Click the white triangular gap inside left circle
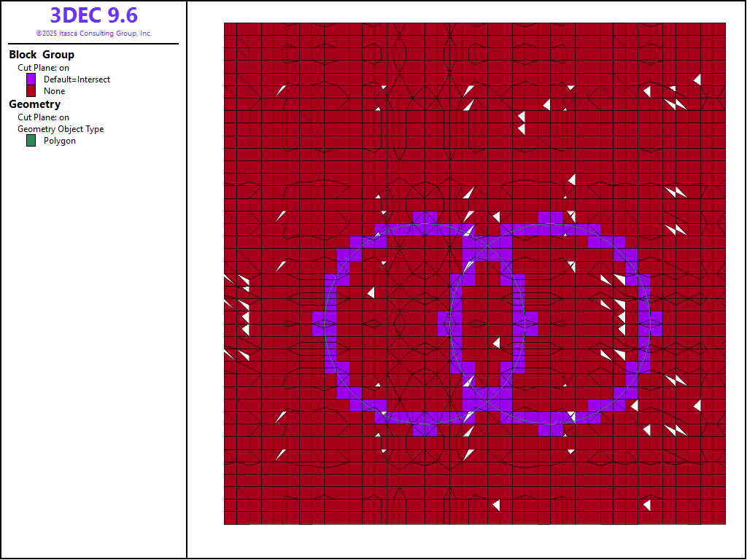The height and width of the screenshot is (560, 747). [371, 292]
